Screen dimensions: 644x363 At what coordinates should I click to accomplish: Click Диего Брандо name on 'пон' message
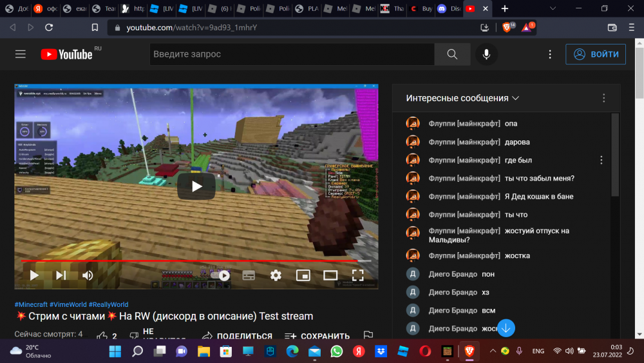tap(453, 274)
